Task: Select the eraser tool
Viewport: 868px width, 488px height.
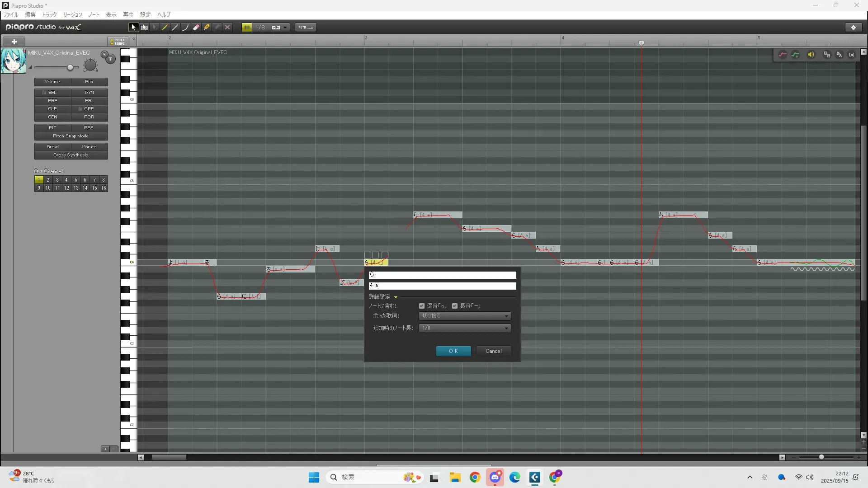Action: click(x=196, y=28)
